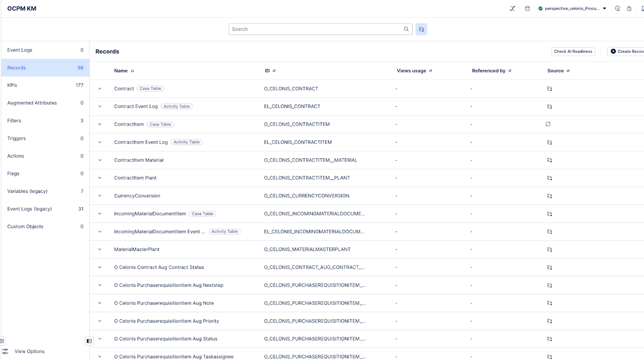Viewport: 644px width, 360px height.
Task: Expand the Contract record row
Action: point(100,89)
